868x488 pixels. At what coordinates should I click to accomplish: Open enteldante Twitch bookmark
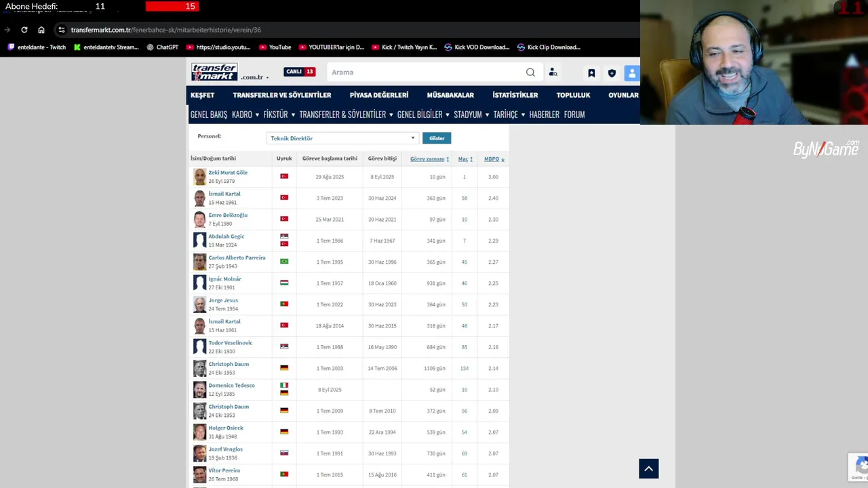pos(37,47)
